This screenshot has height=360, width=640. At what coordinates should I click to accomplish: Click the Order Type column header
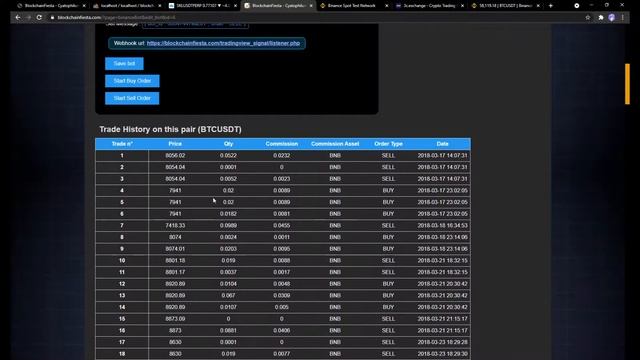388,144
